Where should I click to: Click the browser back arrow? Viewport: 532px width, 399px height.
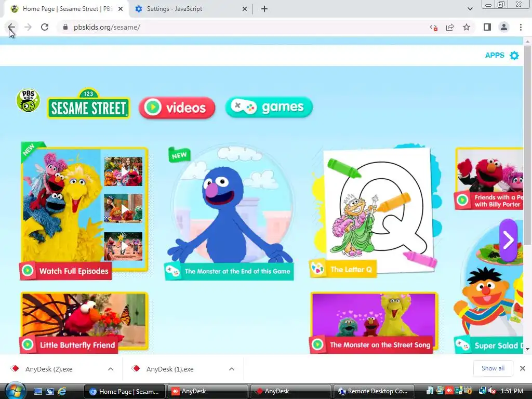coord(11,27)
